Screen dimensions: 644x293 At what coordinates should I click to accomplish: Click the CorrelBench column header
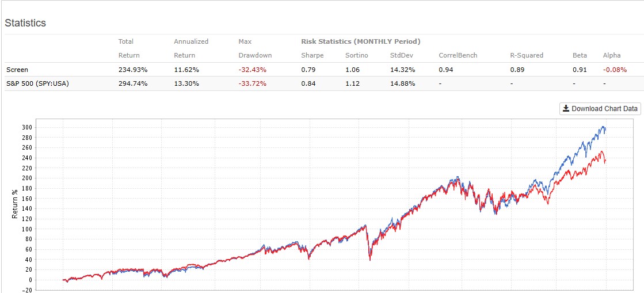[x=458, y=55]
